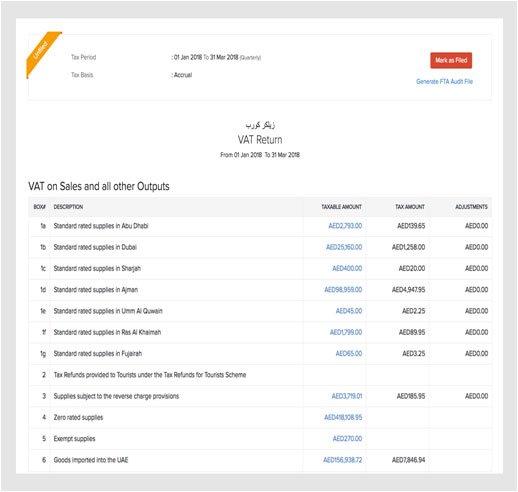Select tax amount AED4,947.95 for Ajman
This screenshot has height=492, width=518.
coord(408,290)
